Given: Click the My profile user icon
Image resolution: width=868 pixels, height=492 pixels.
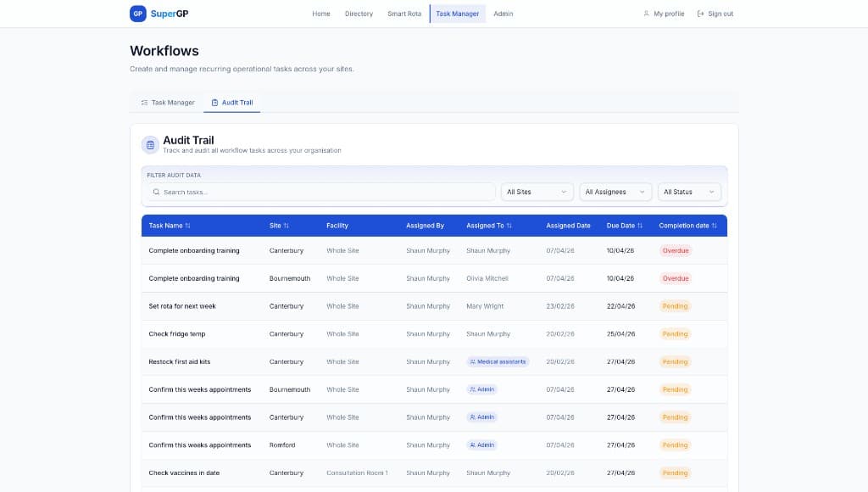Looking at the screenshot, I should click(646, 14).
